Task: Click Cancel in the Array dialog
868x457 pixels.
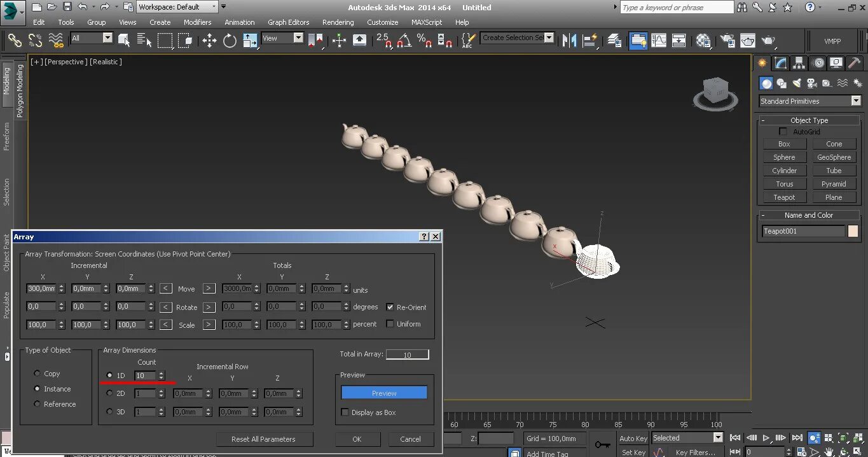Action: [x=410, y=439]
